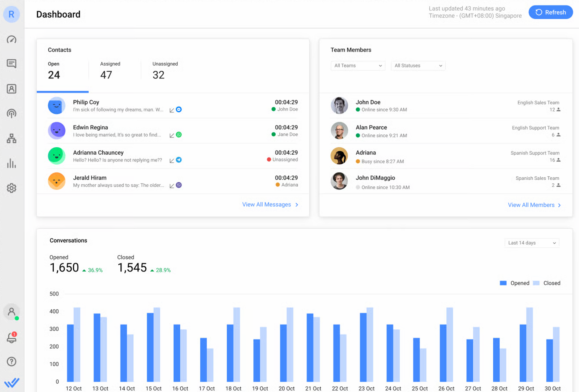Open the Dashboard speedometer icon in sidebar
The height and width of the screenshot is (392, 579).
pyautogui.click(x=11, y=39)
